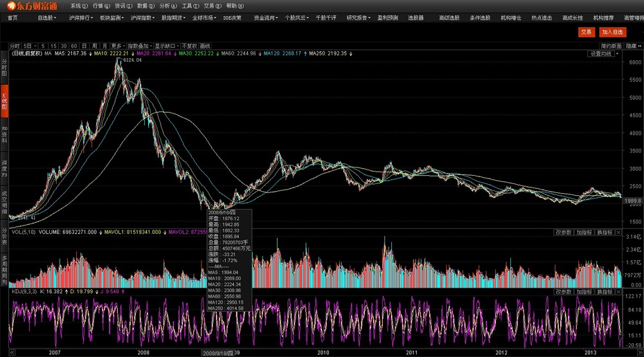Click the red 交易 button
The width and height of the screenshot is (644, 357).
pyautogui.click(x=587, y=32)
